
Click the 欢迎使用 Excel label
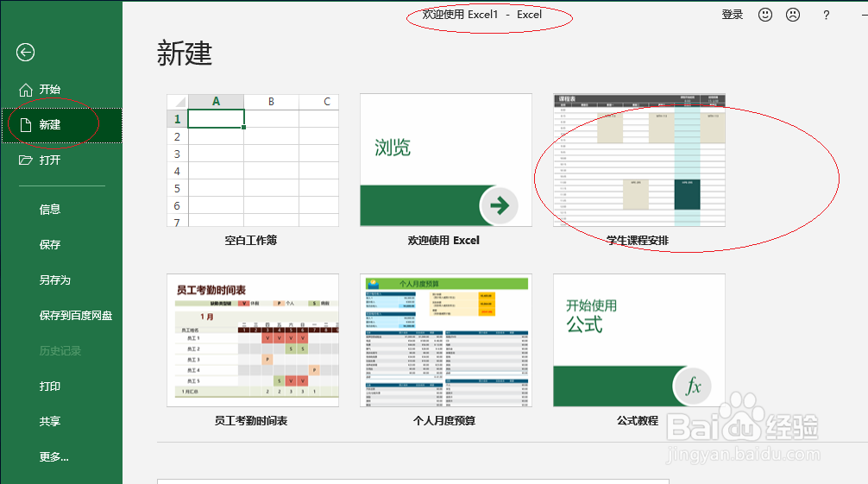[443, 241]
